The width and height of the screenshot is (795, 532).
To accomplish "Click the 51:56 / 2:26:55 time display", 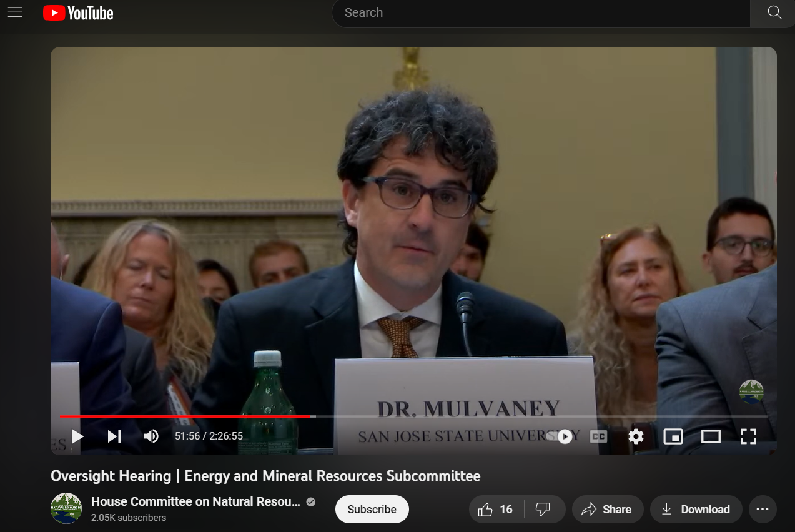I will pyautogui.click(x=209, y=436).
